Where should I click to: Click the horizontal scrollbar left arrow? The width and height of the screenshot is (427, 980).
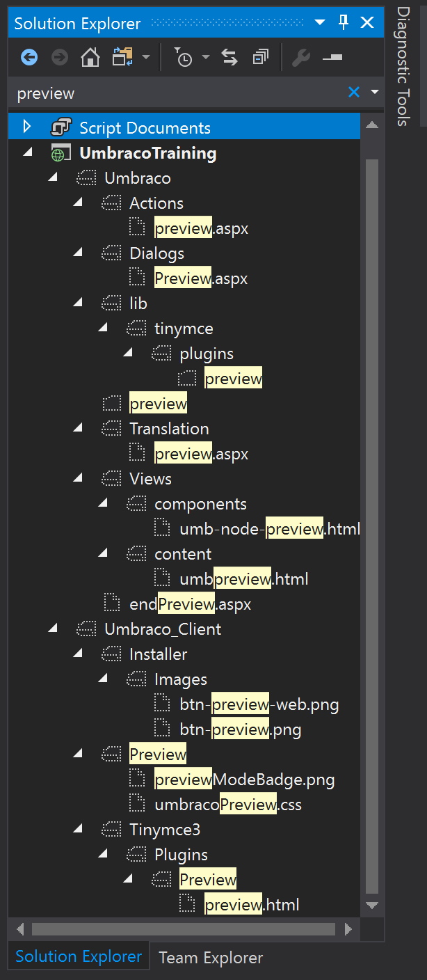click(x=20, y=929)
